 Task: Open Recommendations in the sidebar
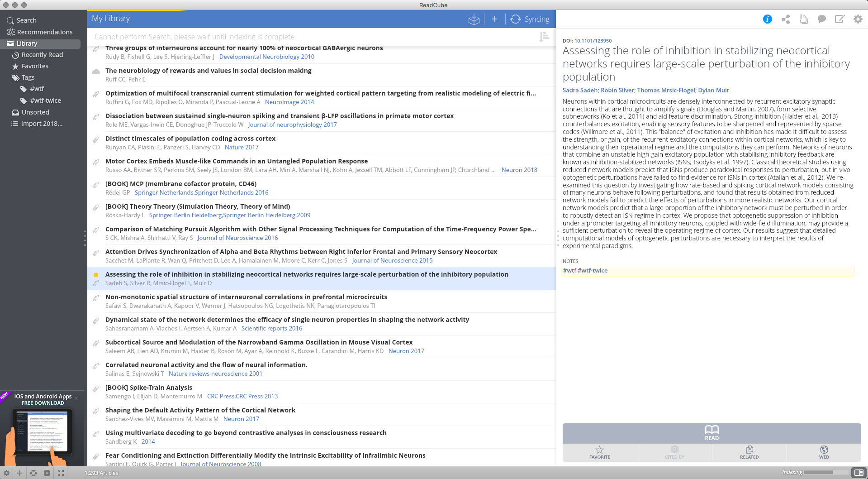pos(40,32)
